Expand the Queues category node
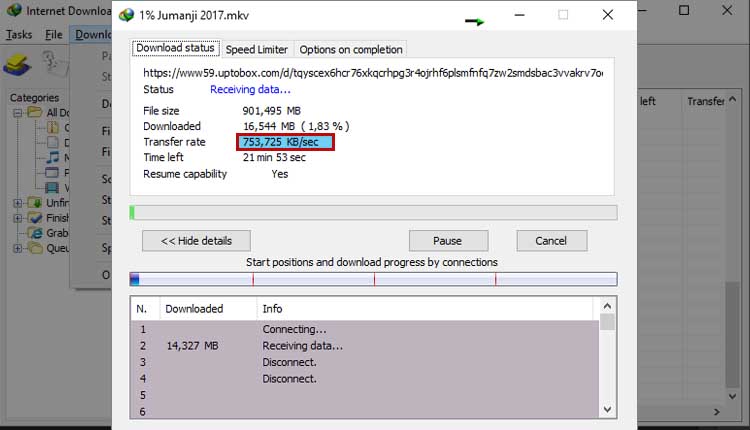 click(18, 248)
